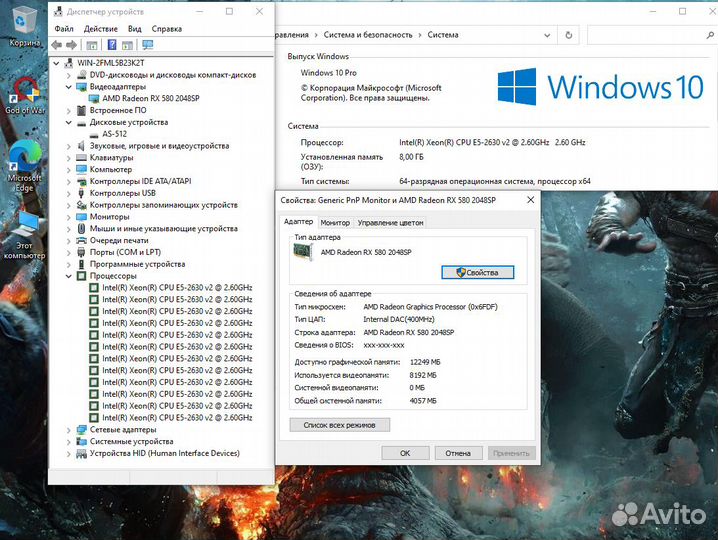718x540 pixels.
Task: Click the Свойства button with shield
Action: pos(478,273)
